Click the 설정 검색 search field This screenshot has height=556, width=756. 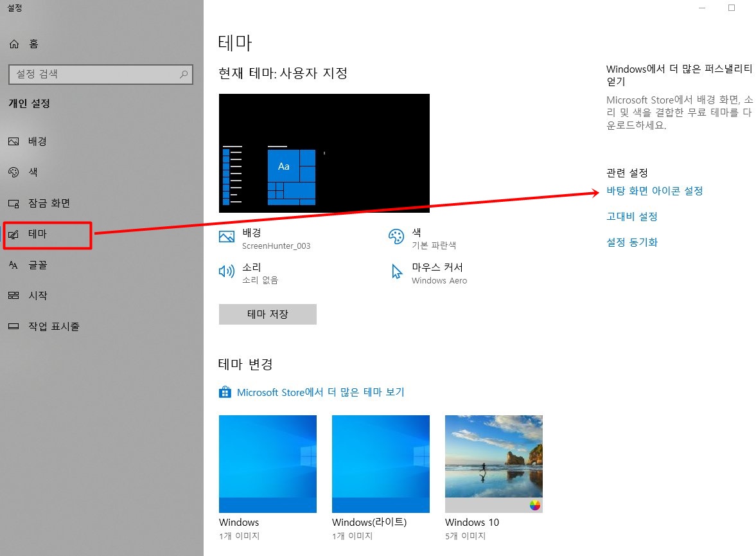(x=101, y=75)
